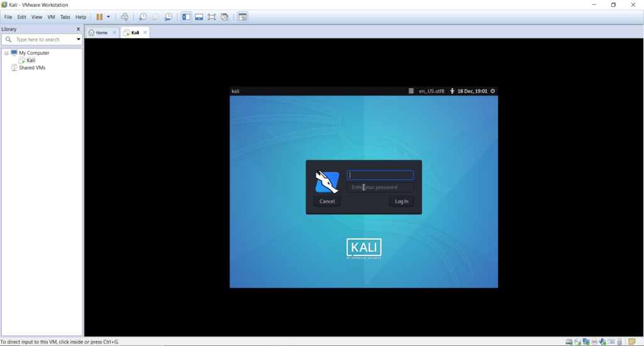Revert VM to its parent snapshot
Image resolution: width=644 pixels, height=346 pixels.
pyautogui.click(x=156, y=17)
